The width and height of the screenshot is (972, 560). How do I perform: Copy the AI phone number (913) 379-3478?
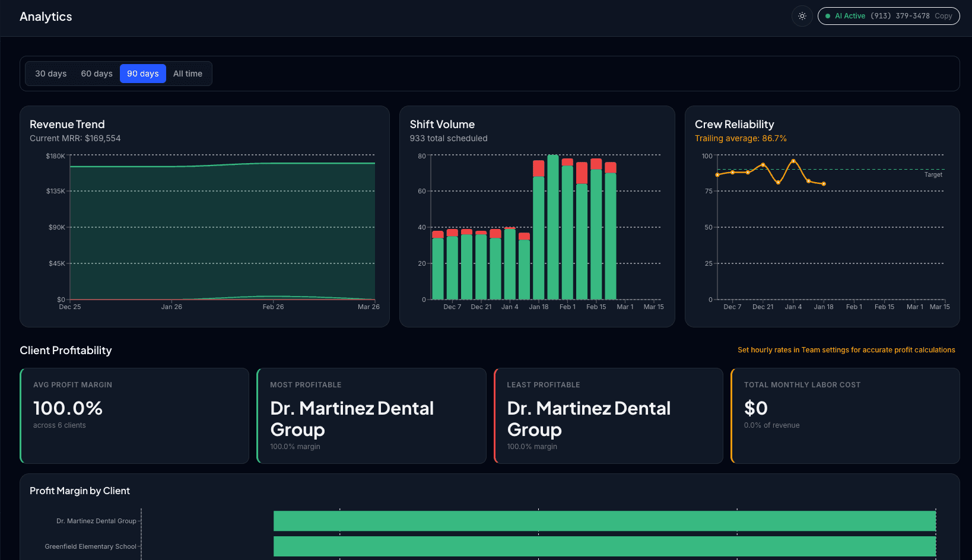(943, 16)
